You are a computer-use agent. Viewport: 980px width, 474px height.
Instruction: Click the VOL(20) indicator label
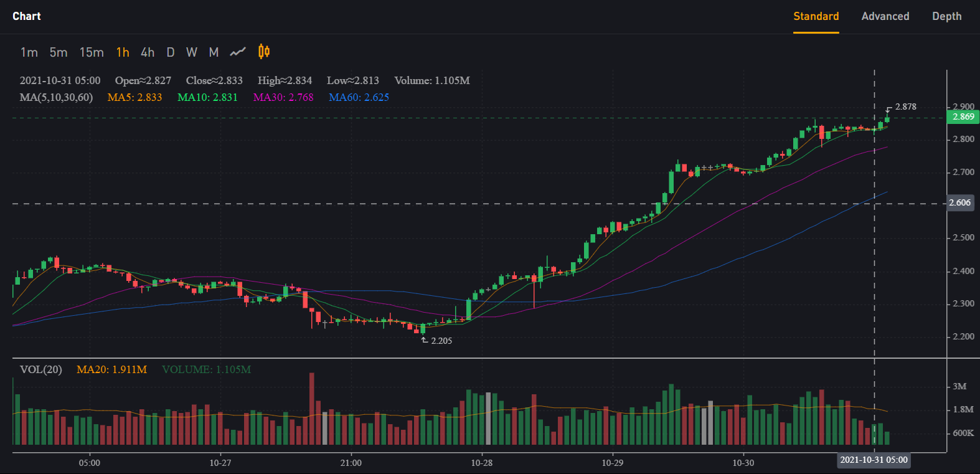[41, 369]
